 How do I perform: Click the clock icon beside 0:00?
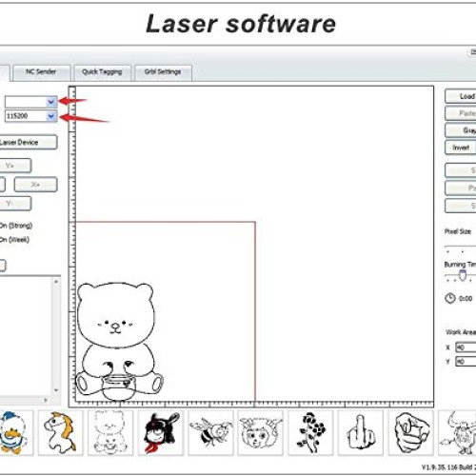point(449,298)
